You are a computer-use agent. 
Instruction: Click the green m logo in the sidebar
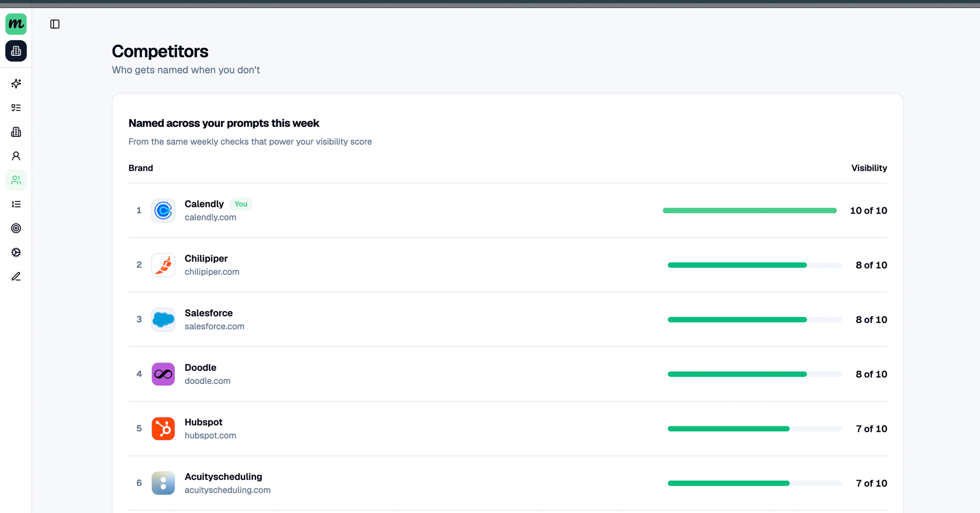[x=16, y=24]
